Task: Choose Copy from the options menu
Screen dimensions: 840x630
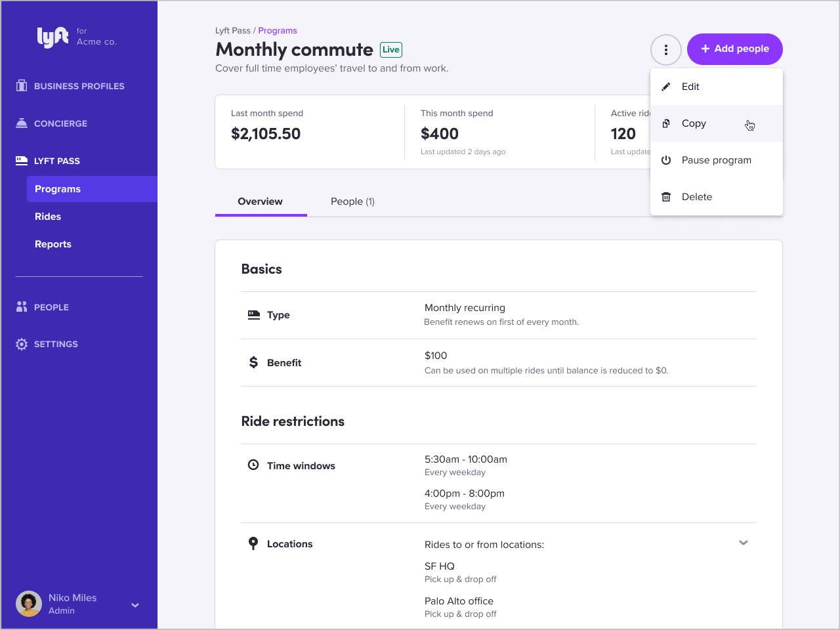Action: [x=717, y=123]
